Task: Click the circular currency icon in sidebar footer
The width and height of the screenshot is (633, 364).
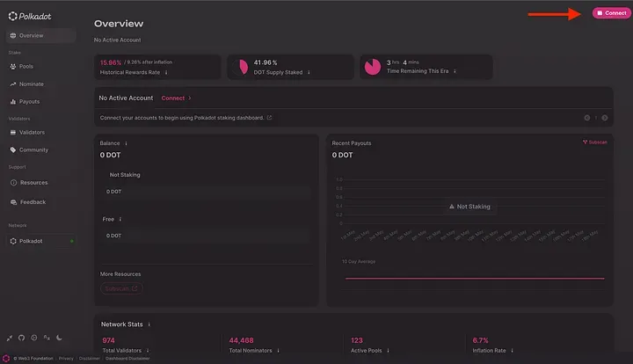Action: tap(34, 338)
